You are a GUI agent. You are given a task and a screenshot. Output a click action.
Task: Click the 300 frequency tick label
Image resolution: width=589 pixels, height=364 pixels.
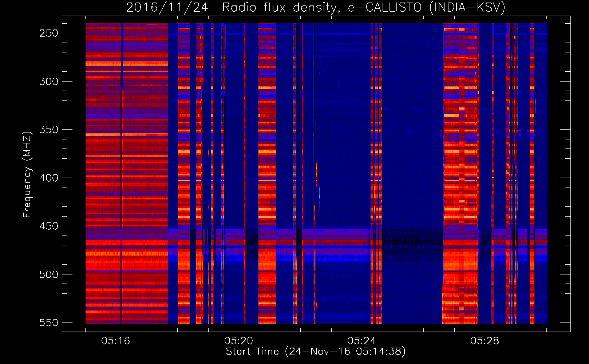pyautogui.click(x=49, y=82)
